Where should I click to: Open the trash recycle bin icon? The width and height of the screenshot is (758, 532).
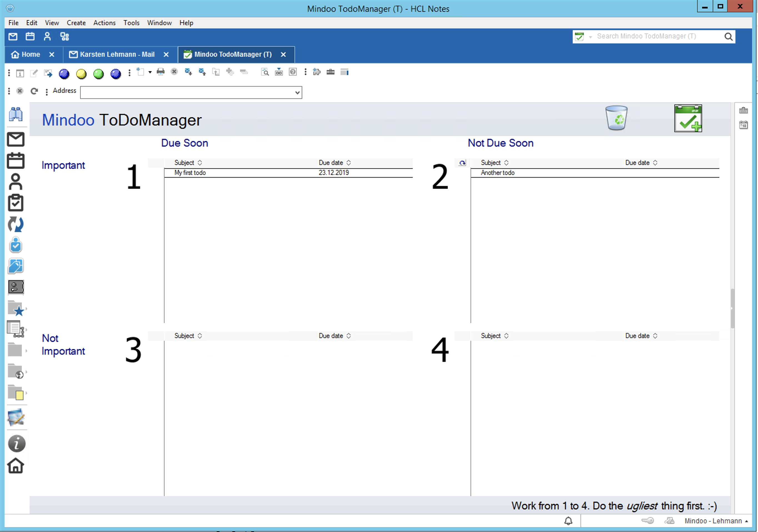click(616, 118)
